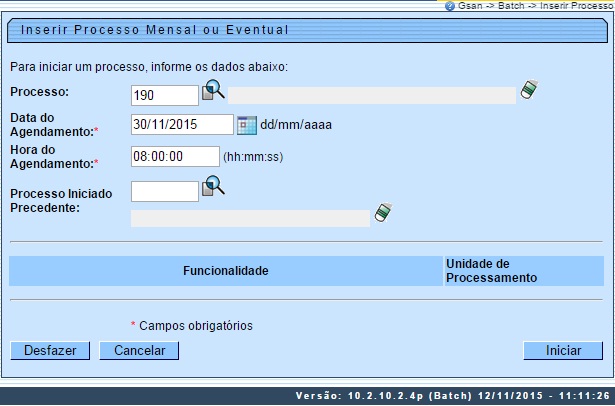Click the Funcionalidade column header
The image size is (615, 406).
[x=226, y=271]
